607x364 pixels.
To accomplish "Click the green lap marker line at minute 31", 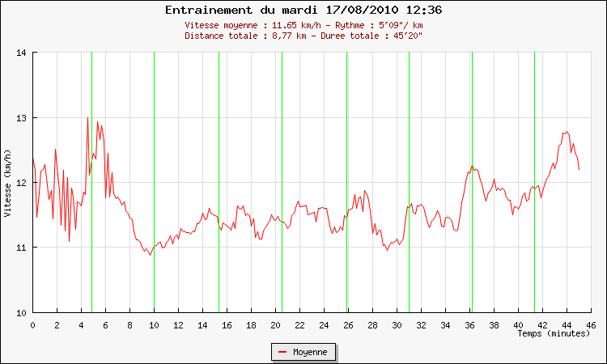I will (x=410, y=182).
